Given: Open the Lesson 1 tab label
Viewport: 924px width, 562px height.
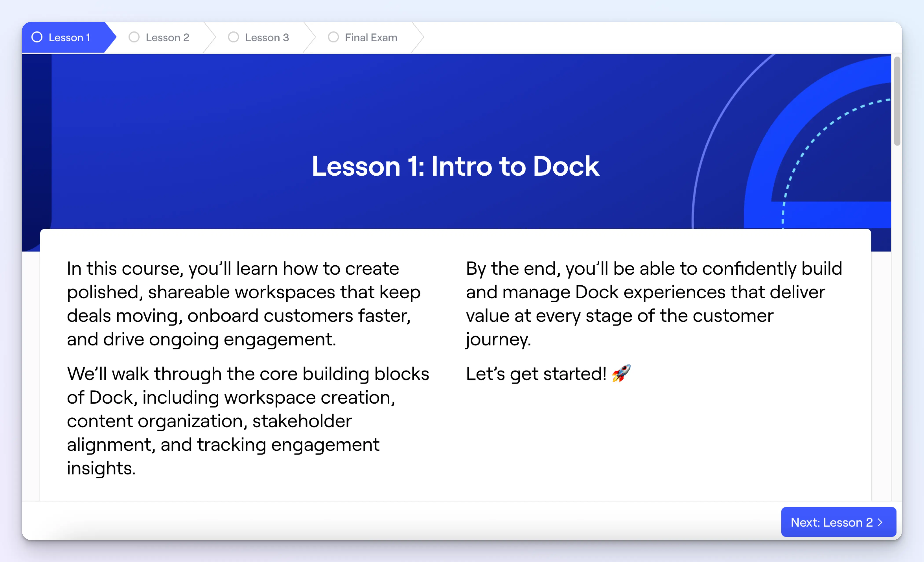Looking at the screenshot, I should coord(69,37).
